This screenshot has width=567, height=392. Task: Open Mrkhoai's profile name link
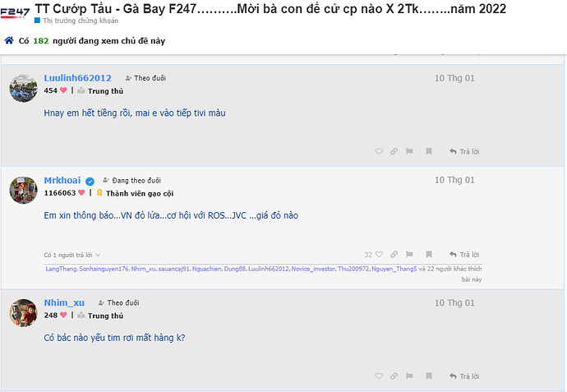click(x=62, y=180)
